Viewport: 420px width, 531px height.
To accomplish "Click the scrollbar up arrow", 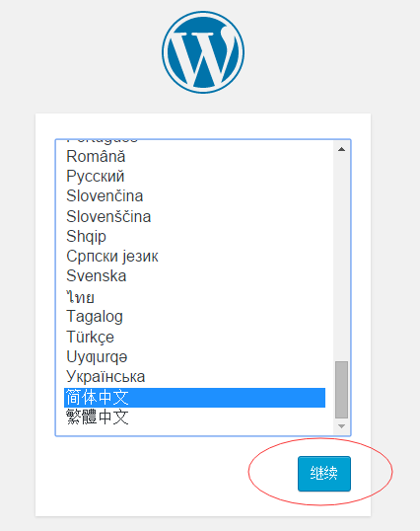I will coord(341,149).
